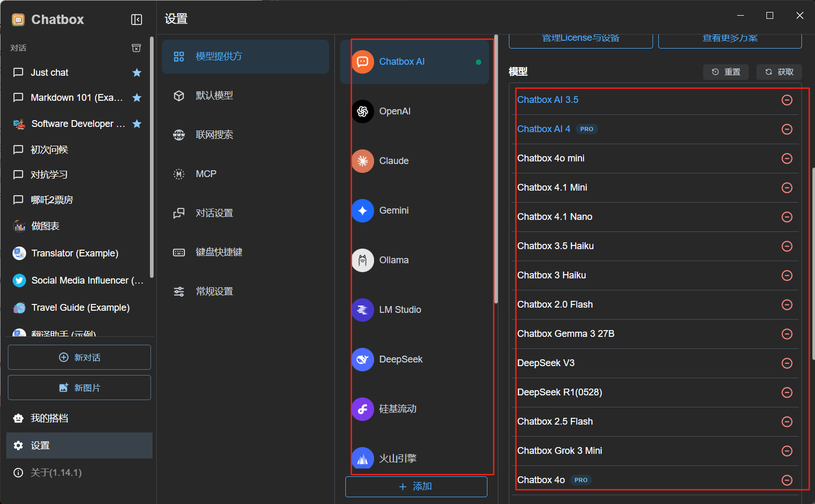Open 模型提供方 settings tab
Image resolution: width=815 pixels, height=504 pixels.
point(246,56)
